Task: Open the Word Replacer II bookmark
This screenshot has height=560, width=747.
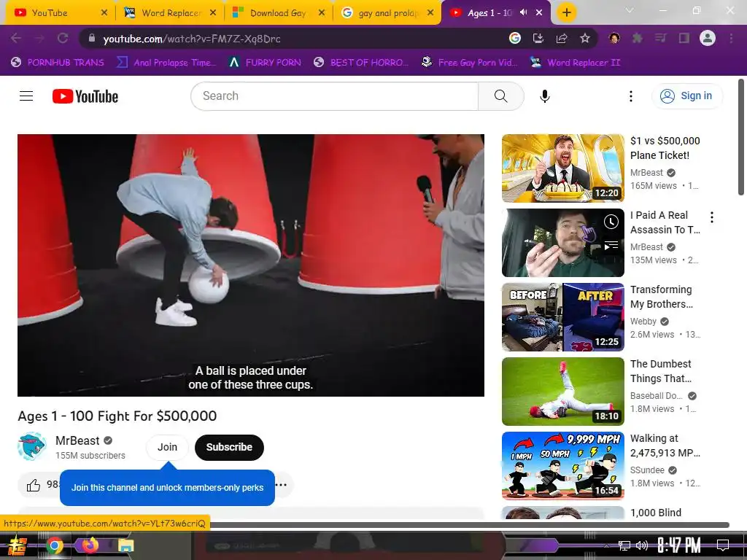Action: click(575, 63)
